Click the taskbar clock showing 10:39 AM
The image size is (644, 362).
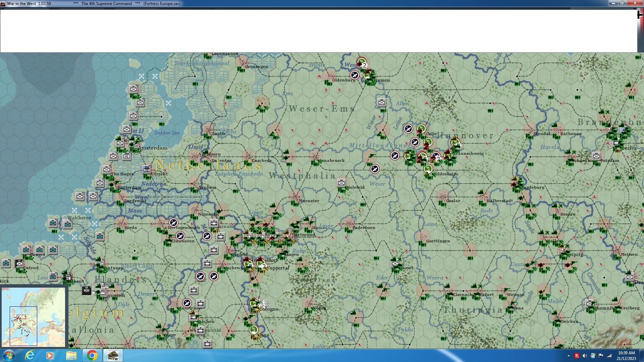pyautogui.click(x=626, y=355)
